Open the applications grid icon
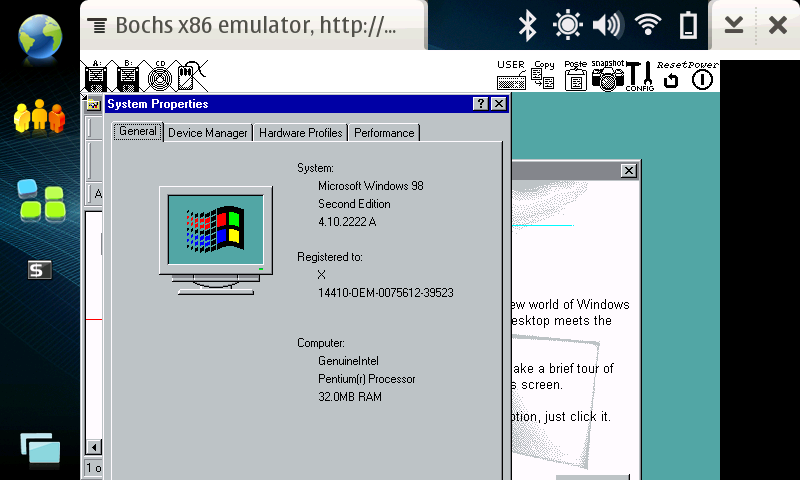 pyautogui.click(x=40, y=200)
